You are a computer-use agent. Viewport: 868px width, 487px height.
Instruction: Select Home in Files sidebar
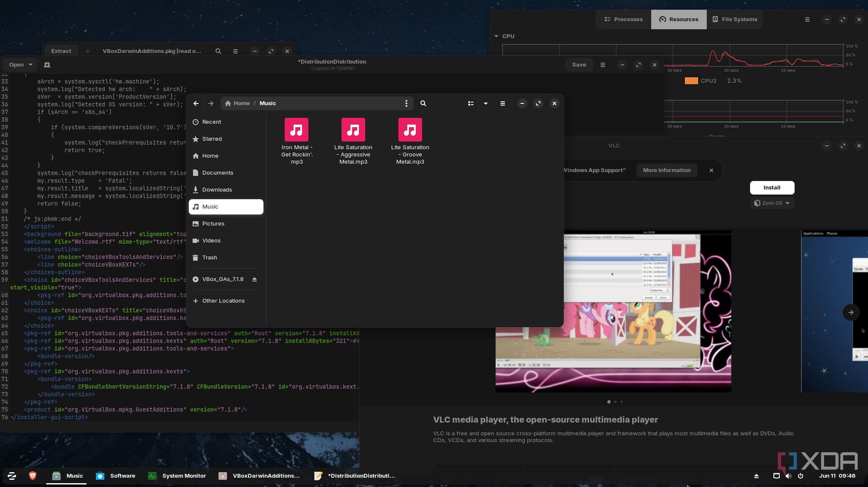pyautogui.click(x=226, y=156)
